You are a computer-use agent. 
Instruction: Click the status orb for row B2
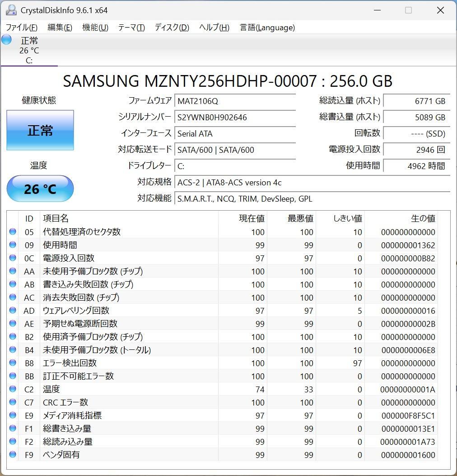pyautogui.click(x=13, y=336)
